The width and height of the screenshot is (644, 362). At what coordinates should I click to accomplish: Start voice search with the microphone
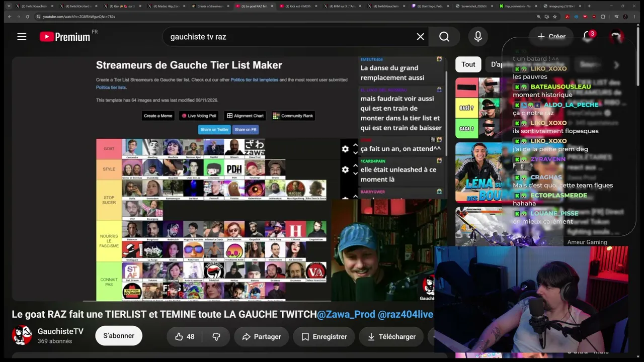click(x=478, y=37)
